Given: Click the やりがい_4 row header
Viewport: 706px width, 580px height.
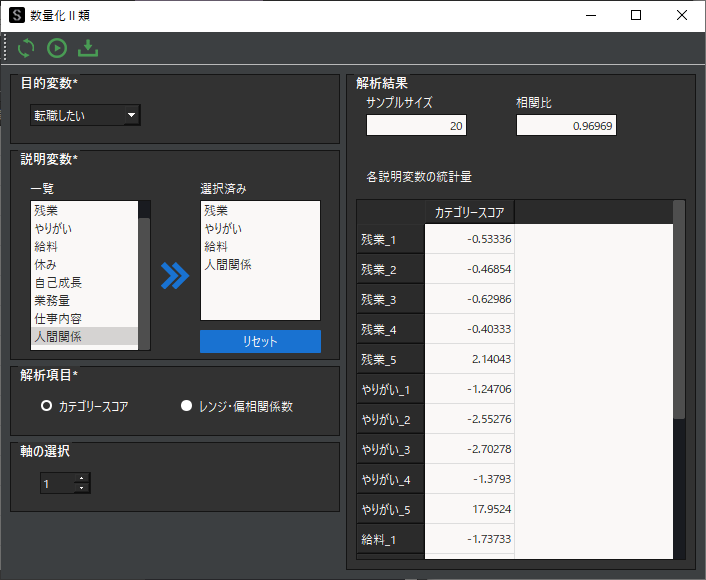Looking at the screenshot, I should pos(390,479).
